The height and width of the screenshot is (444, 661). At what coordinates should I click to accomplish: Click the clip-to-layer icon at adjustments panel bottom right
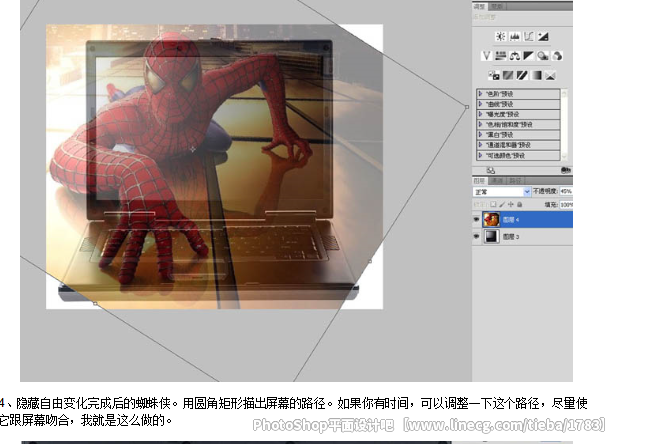click(x=566, y=170)
